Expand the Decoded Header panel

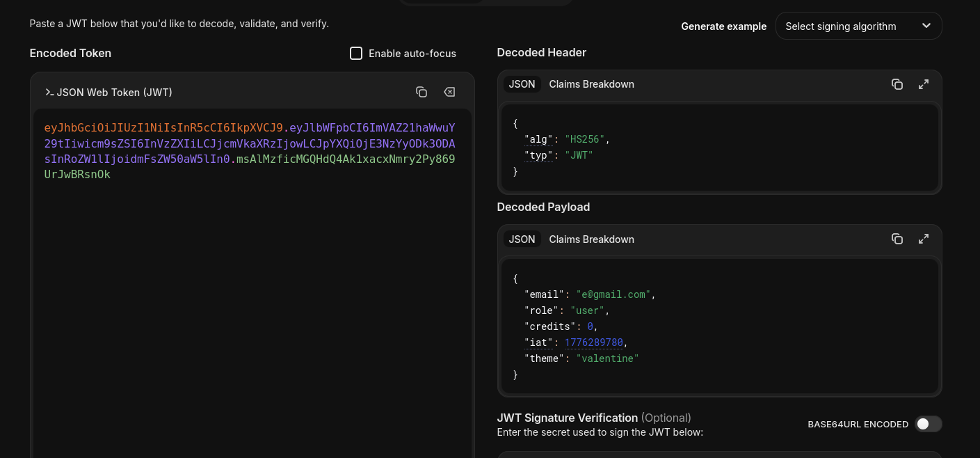[924, 84]
